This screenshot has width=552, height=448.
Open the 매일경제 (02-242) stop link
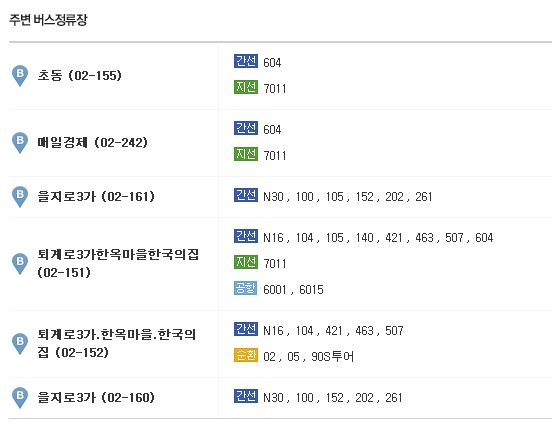coord(93,143)
